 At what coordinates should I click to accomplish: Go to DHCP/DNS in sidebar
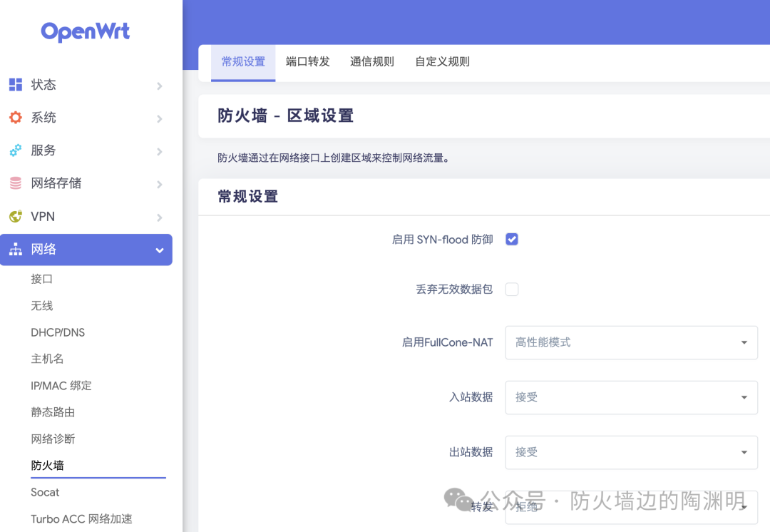pos(58,332)
